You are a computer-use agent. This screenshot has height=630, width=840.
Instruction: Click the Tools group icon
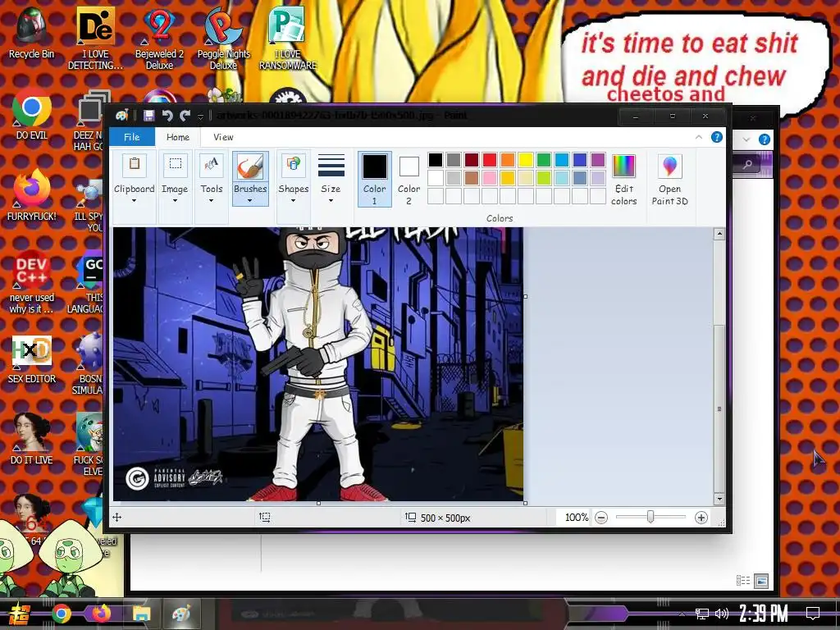(212, 164)
